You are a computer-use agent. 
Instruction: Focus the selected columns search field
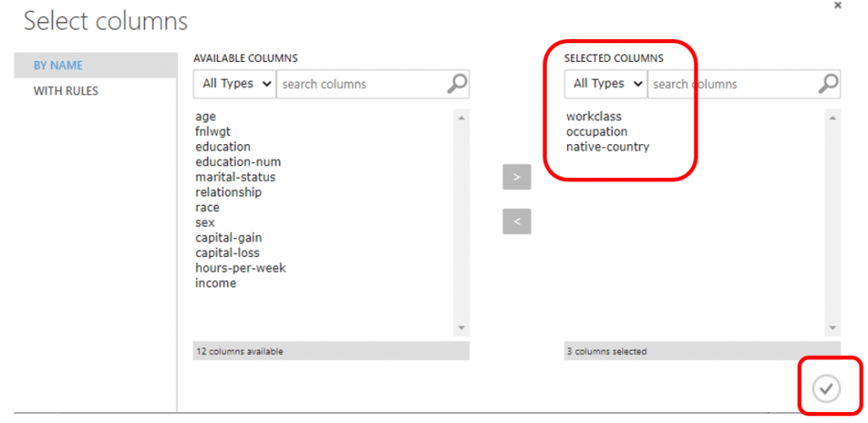(743, 84)
